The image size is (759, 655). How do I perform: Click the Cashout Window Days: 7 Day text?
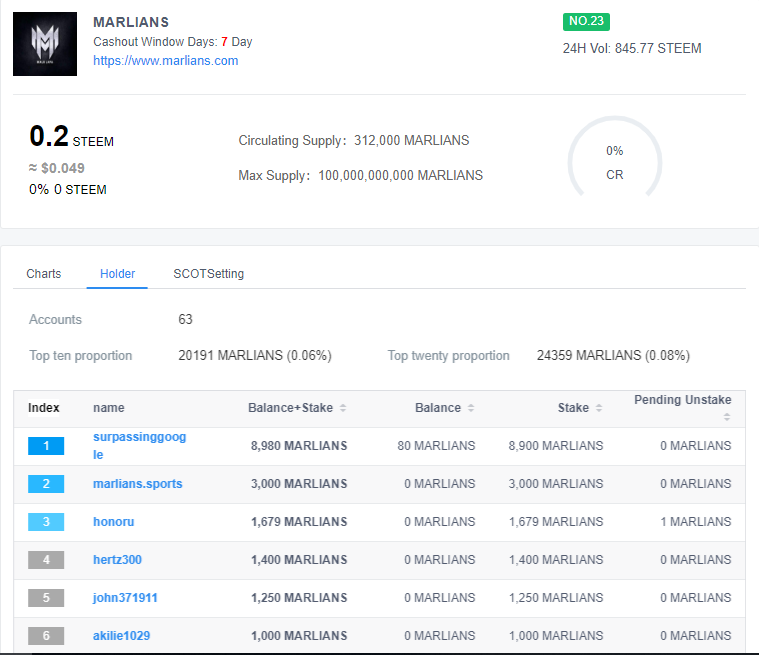pos(173,42)
